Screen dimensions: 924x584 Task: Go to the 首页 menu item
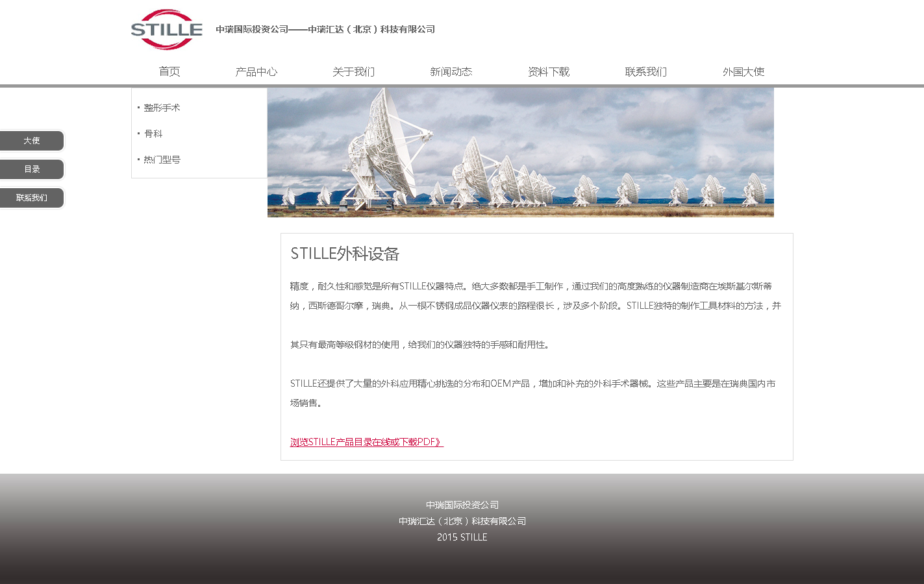169,71
